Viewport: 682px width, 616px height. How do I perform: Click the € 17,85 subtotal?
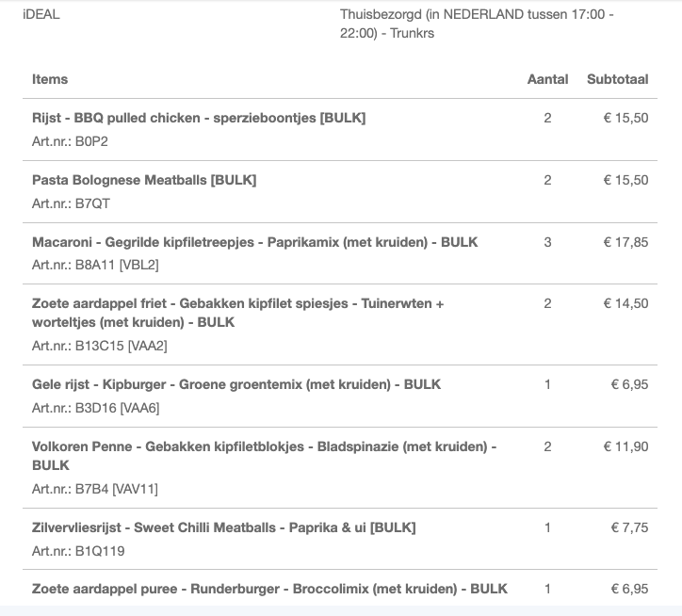pyautogui.click(x=625, y=242)
